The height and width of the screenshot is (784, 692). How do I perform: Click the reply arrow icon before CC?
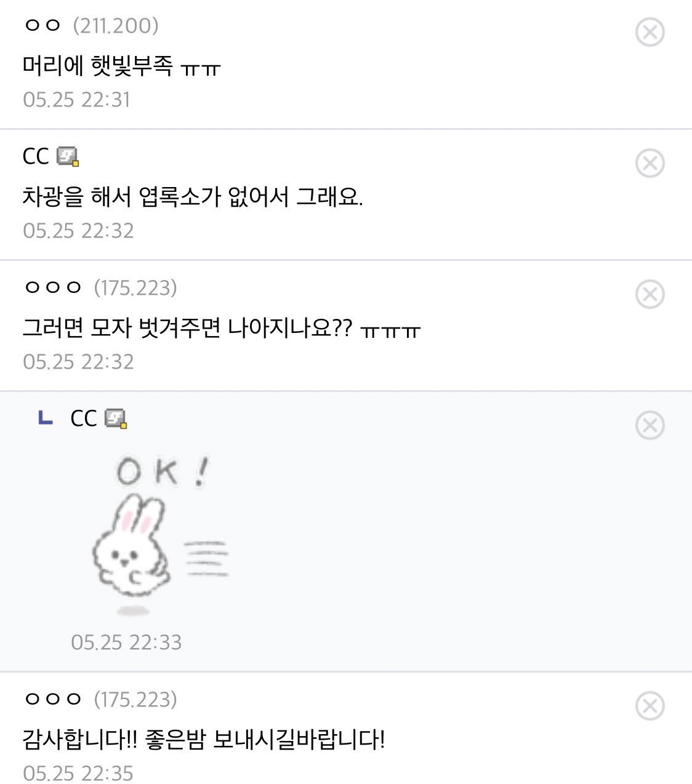(45, 418)
